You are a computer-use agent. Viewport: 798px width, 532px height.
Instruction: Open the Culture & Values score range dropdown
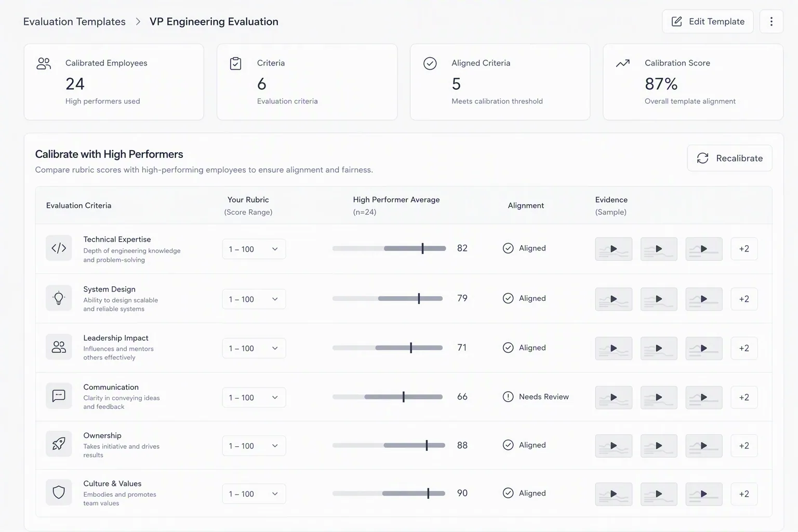[254, 494]
